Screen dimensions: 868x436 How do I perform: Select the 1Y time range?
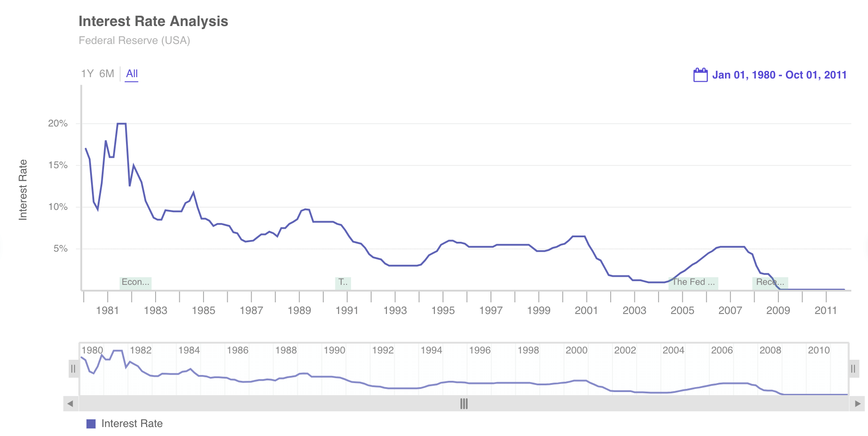(x=87, y=74)
